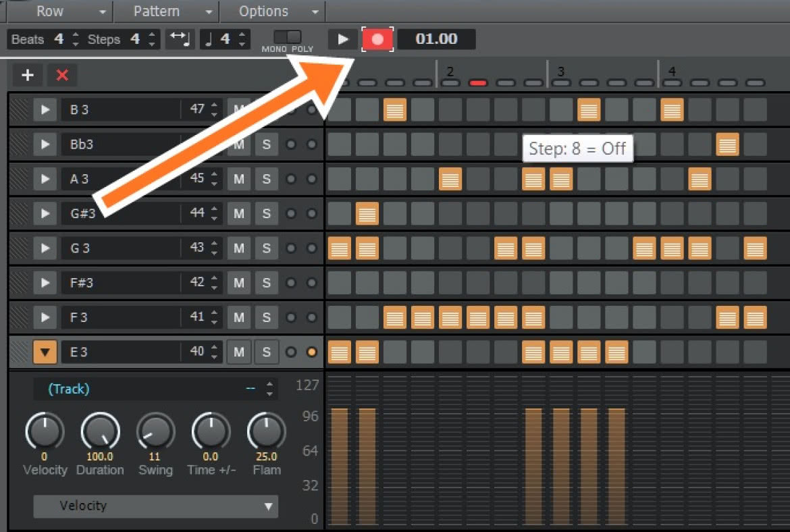The image size is (790, 532).
Task: Click the F#3 note name field
Action: 120,283
